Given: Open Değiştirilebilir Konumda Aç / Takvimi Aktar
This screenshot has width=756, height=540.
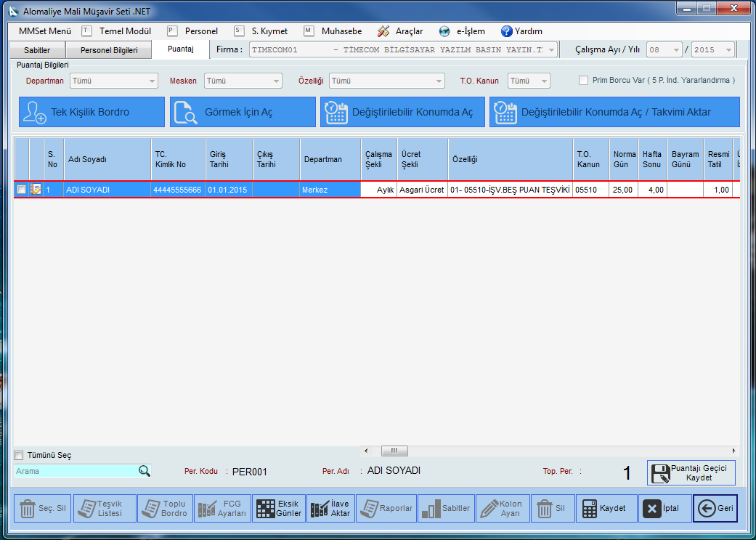Looking at the screenshot, I should pos(614,112).
